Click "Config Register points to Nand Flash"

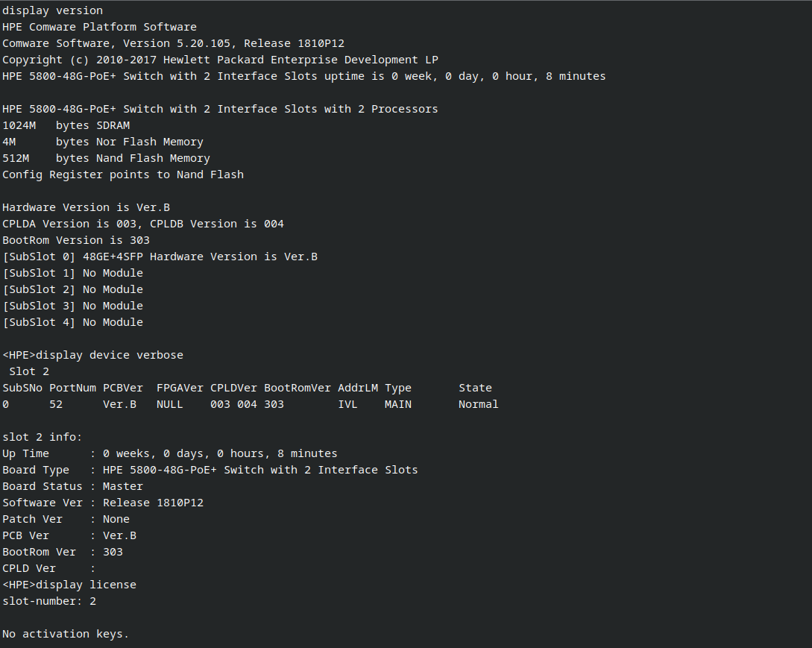122,174
